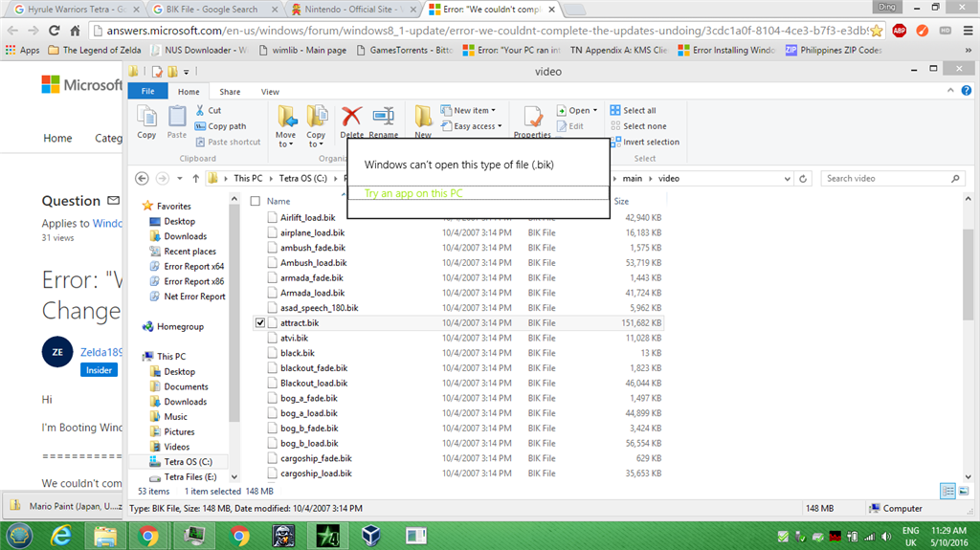Cut the selected file via ribbon
Screen dimensions: 980x550
pos(208,110)
